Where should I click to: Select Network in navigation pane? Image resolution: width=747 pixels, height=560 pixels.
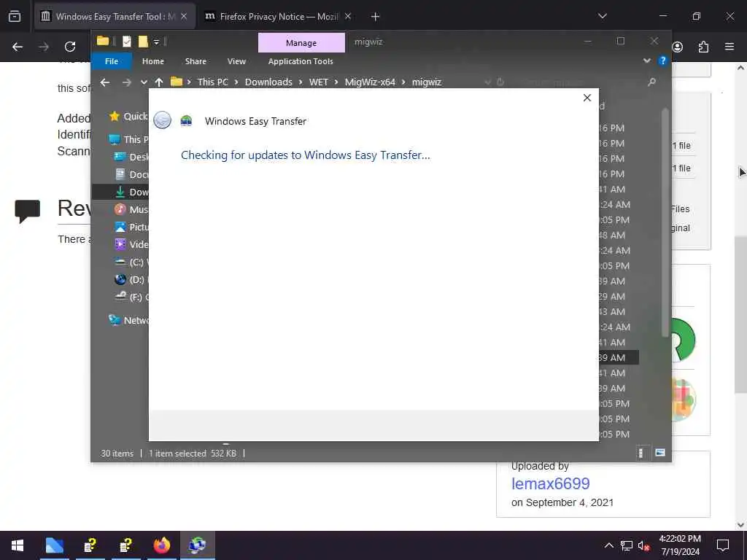[128, 321]
